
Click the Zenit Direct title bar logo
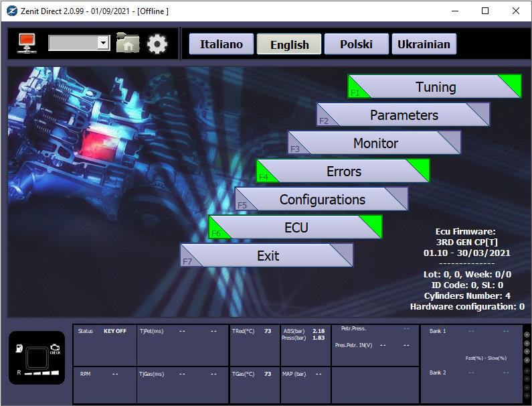12,11
